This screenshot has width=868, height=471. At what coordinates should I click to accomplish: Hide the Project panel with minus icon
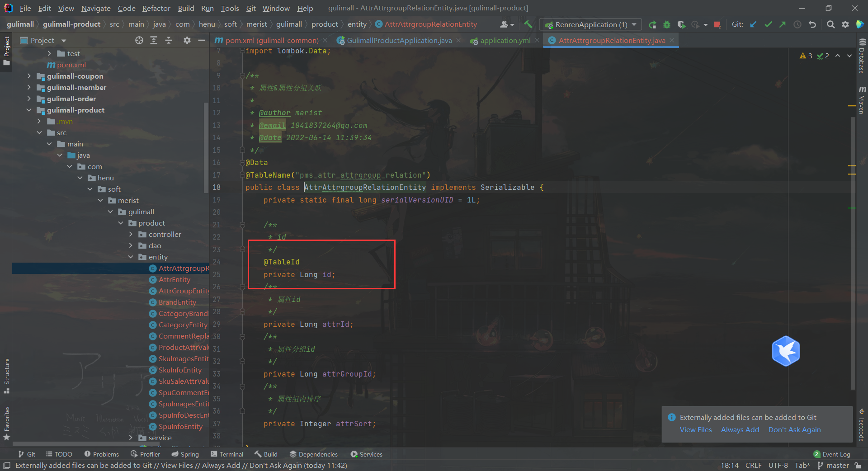202,40
